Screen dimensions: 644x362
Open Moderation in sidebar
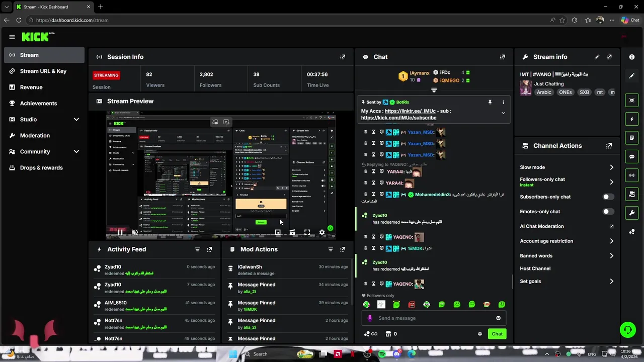pos(44,136)
